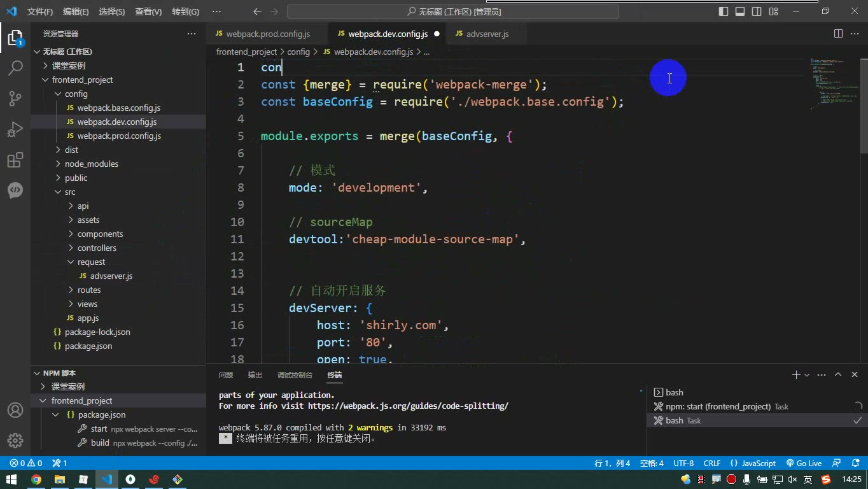Click the webpack.js.org code-splitting link

point(408,406)
